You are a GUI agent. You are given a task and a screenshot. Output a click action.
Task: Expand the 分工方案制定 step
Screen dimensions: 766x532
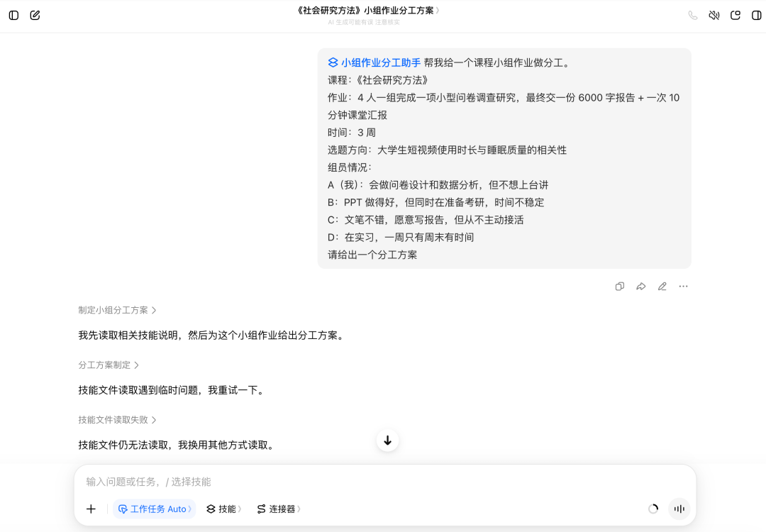coord(109,365)
